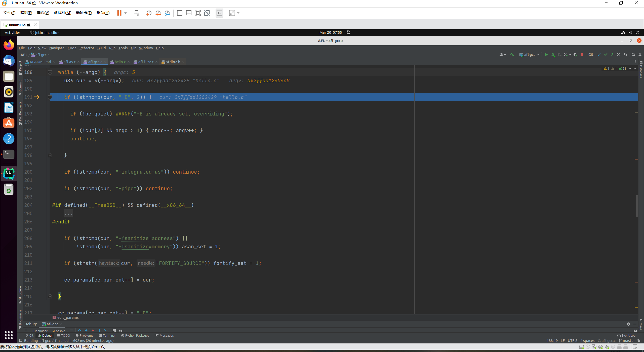Click VMware take snapshot icon

(149, 13)
